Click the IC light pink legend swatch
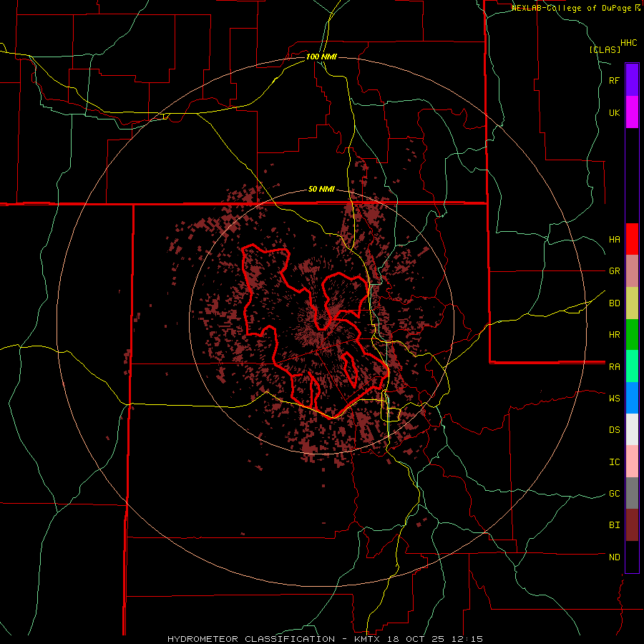The image size is (644, 644). (x=632, y=462)
